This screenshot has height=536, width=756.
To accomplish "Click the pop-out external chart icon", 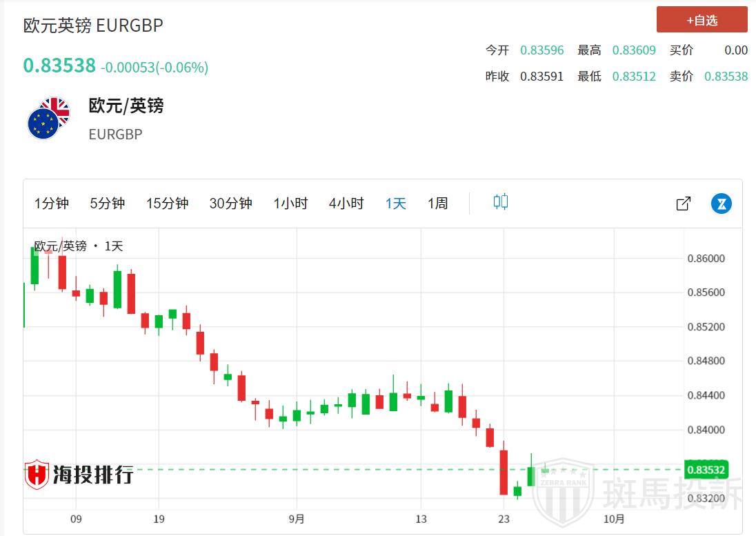I will pos(683,204).
